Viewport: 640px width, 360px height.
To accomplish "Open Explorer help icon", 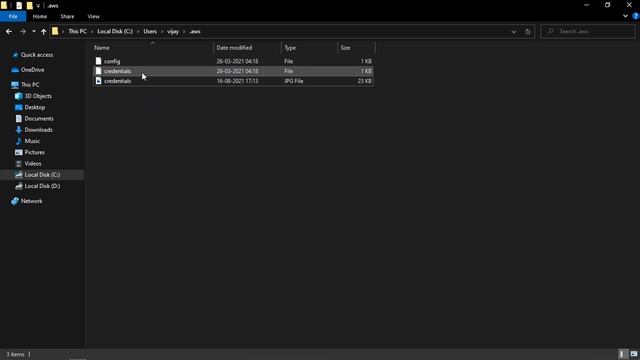I will [636, 16].
